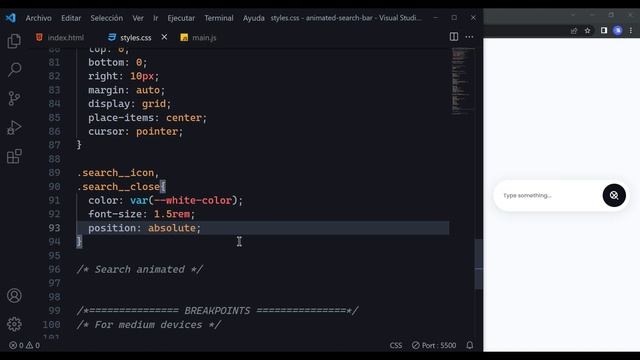Click the closing brace on line 94

point(79,242)
